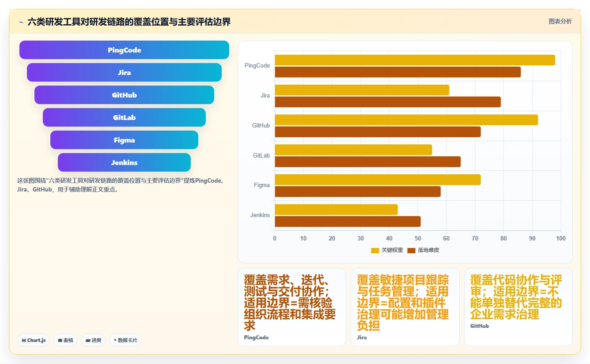The width and height of the screenshot is (590, 364).
Task: Click Jira yellow 关键权重 bar
Action: pyautogui.click(x=362, y=90)
